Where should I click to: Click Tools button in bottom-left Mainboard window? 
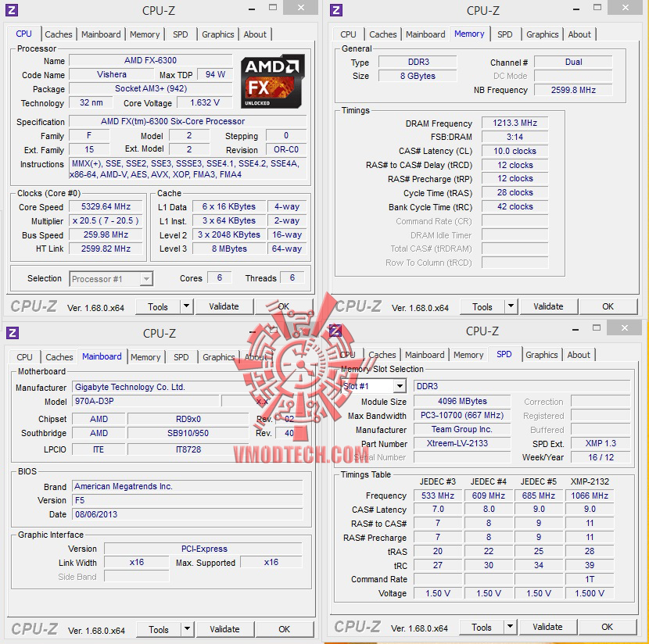click(x=159, y=629)
